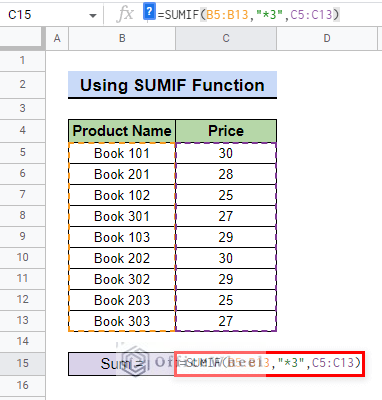This screenshot has height=400, width=382.
Task: Click cell C15 with SUMIF formula
Action: (x=269, y=364)
